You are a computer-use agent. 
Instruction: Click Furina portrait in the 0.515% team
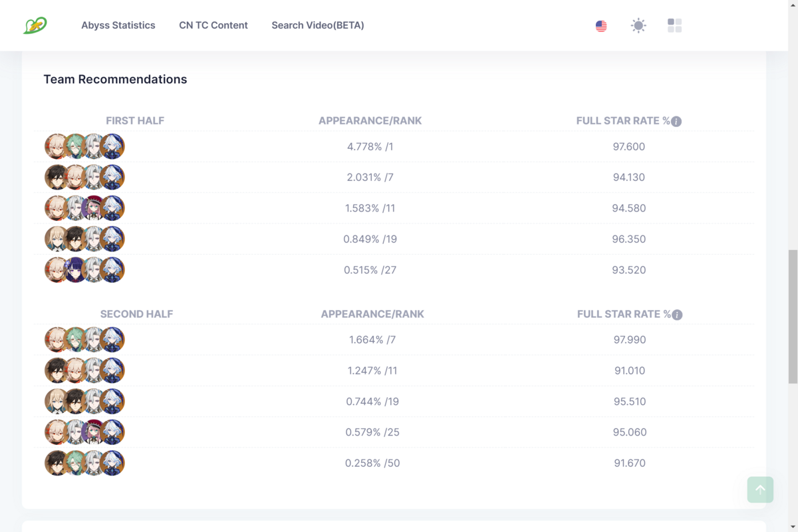[112, 270]
